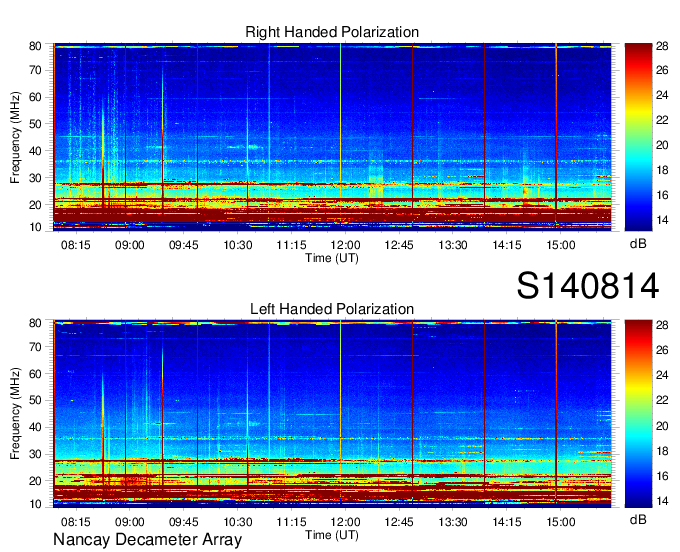Click the left-handed polarization spectrogram
This screenshot has width=680, height=552.
coord(332,414)
